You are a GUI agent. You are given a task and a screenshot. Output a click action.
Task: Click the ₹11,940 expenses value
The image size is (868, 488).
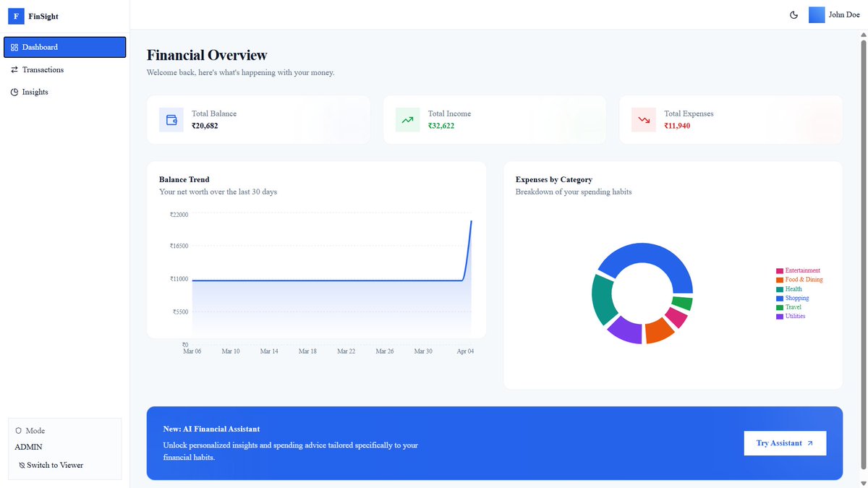pos(678,126)
